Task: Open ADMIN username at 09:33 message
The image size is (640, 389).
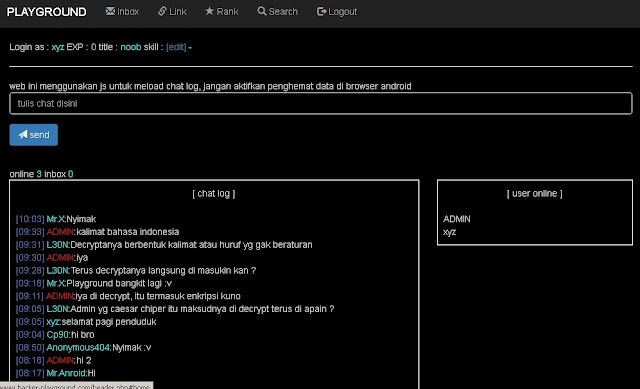Action: point(60,232)
